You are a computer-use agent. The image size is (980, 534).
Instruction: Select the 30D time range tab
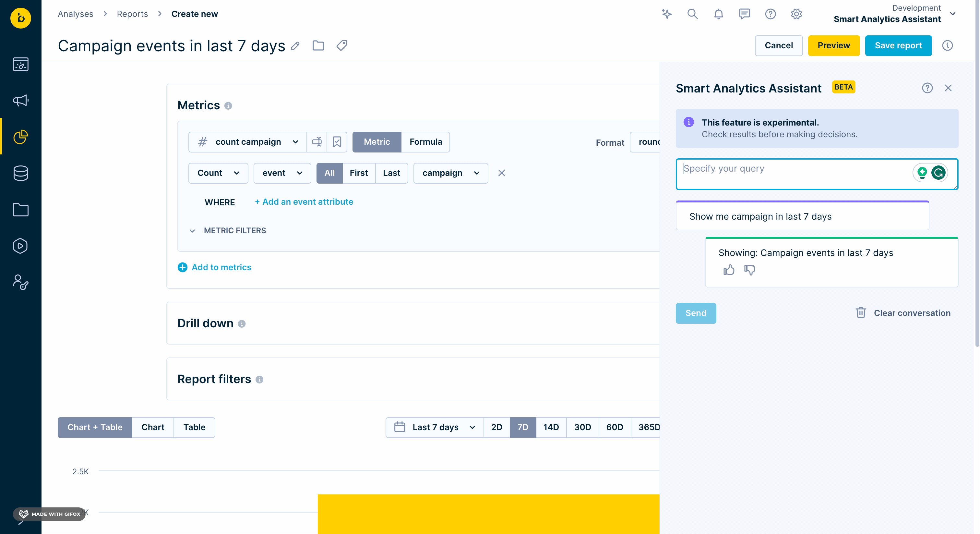point(582,428)
